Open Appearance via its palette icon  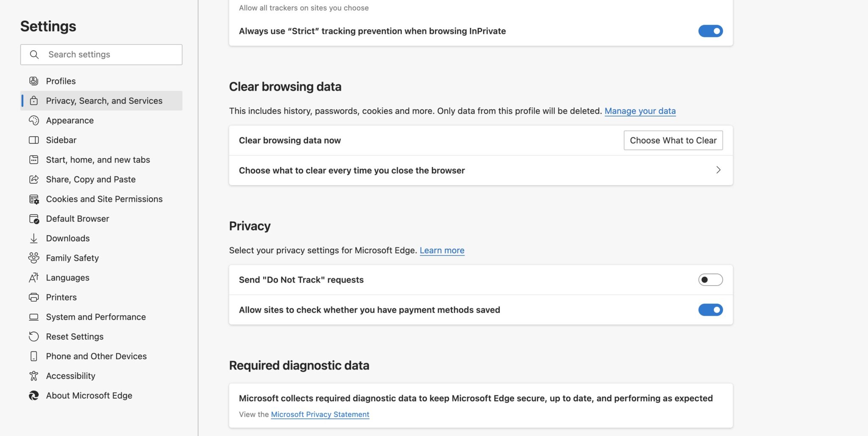34,120
